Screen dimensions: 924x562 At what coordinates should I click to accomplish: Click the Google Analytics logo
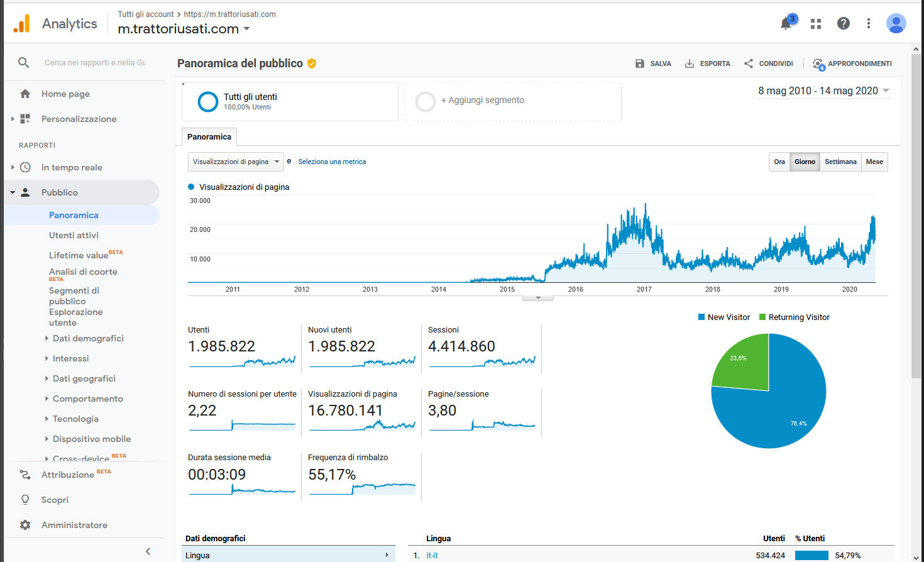[21, 23]
